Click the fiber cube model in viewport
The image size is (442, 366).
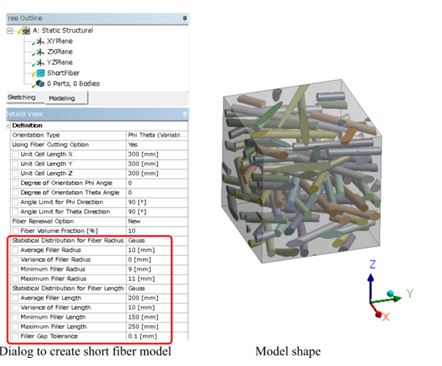tap(301, 171)
